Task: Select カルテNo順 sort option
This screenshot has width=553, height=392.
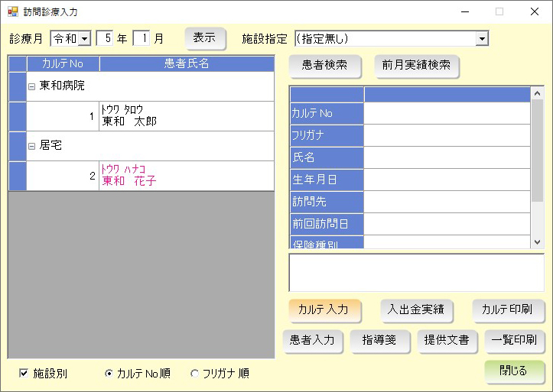Action: tap(109, 374)
